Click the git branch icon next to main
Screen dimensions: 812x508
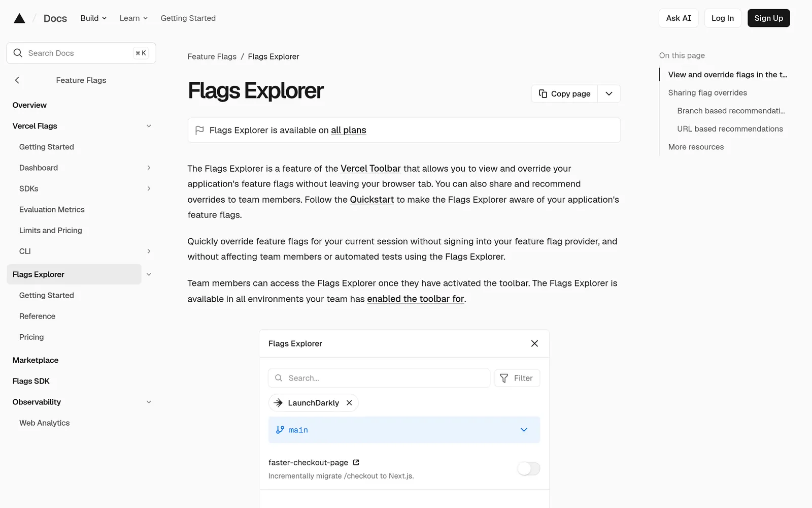[x=280, y=430]
